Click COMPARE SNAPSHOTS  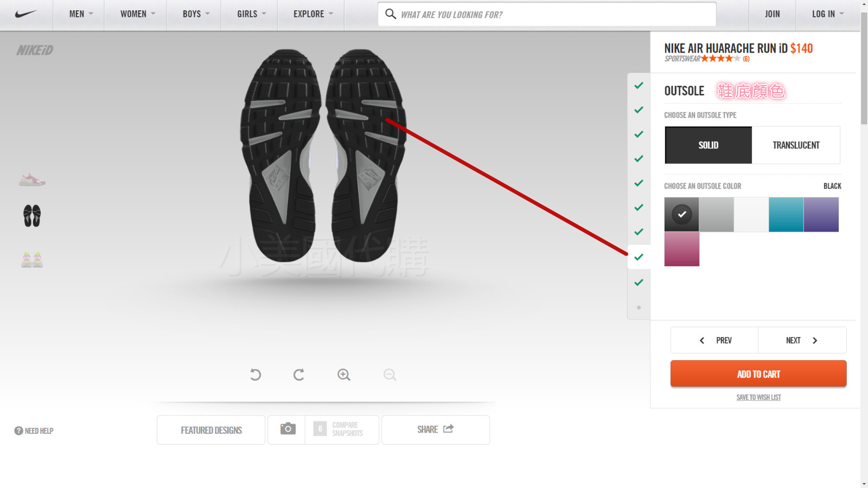point(342,429)
